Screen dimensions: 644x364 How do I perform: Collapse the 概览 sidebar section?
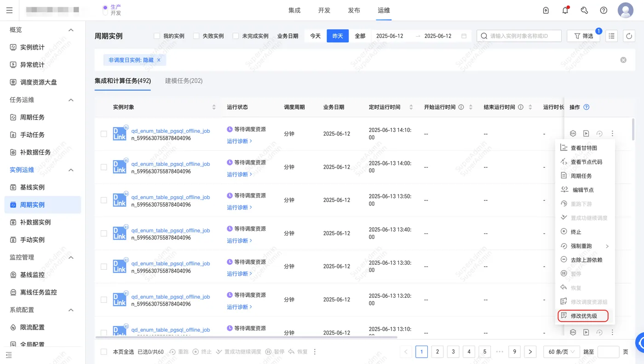(71, 30)
